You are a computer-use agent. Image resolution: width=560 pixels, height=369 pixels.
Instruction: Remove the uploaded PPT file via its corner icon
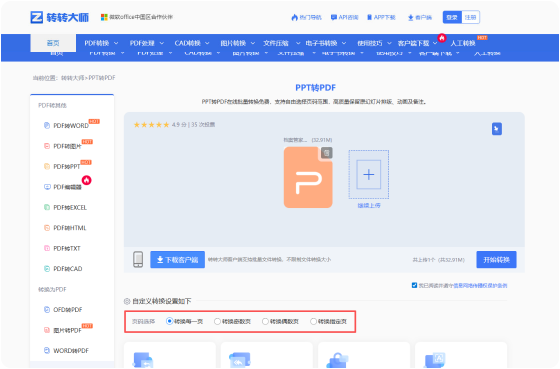[326, 153]
